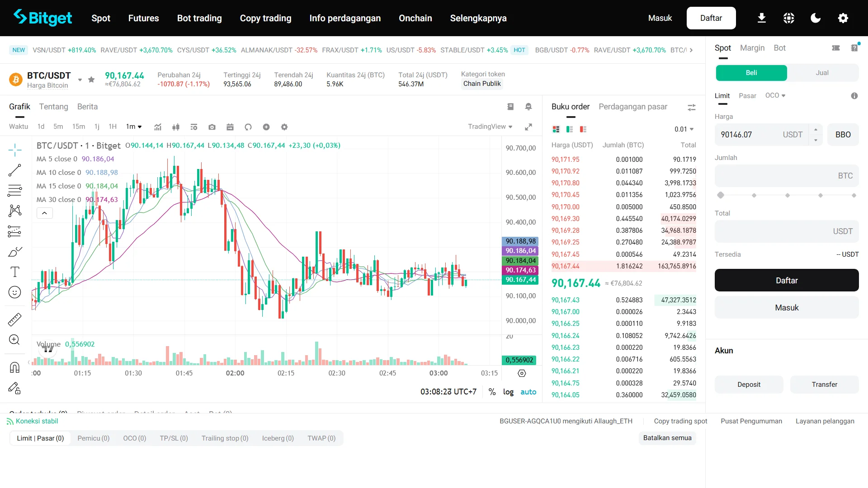Switch order book to buy-only view
The width and height of the screenshot is (868, 488).
(569, 129)
